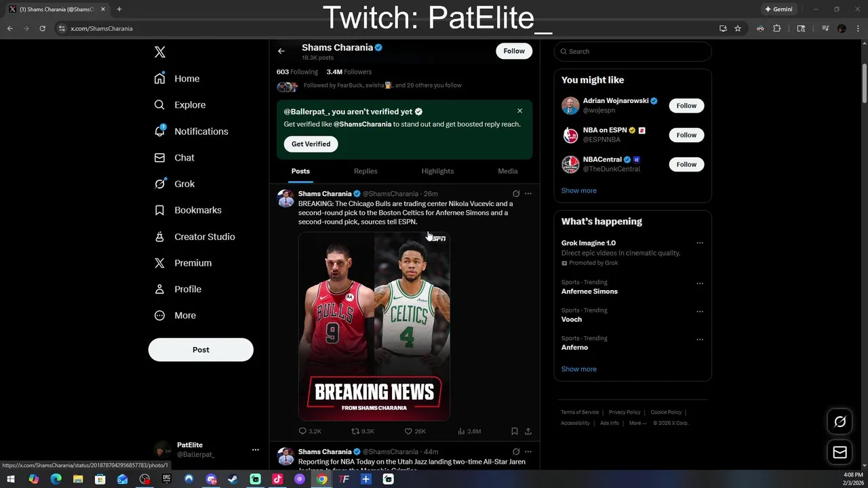Open the floating messages button
This screenshot has height=488, width=868.
coord(840,452)
